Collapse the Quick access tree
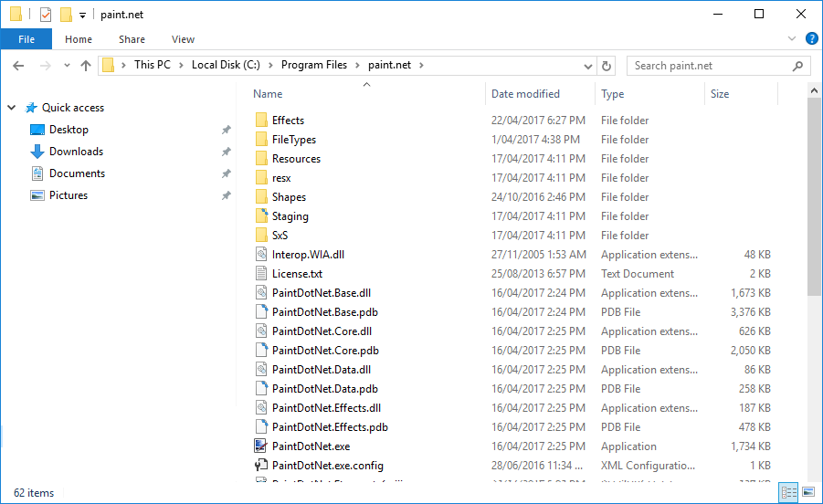The height and width of the screenshot is (504, 823). 12,108
